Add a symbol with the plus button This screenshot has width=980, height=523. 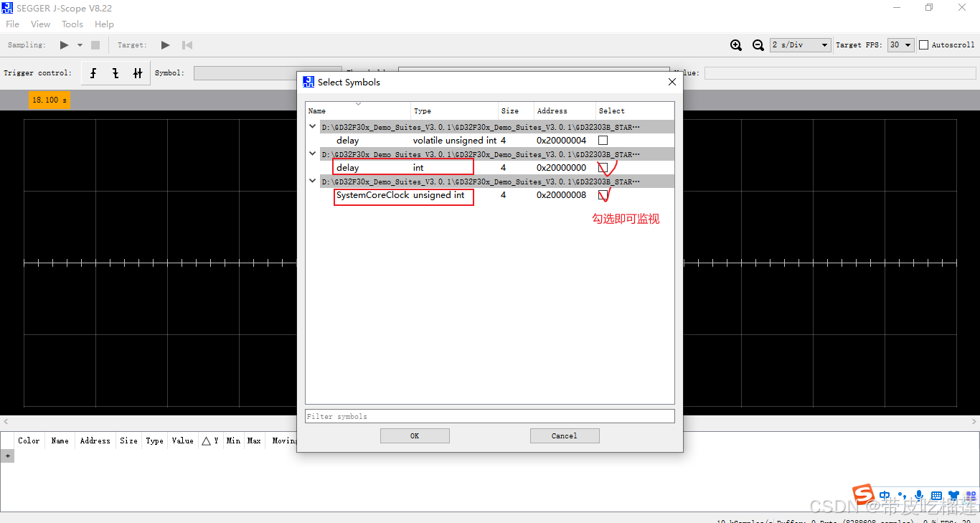(x=7, y=456)
